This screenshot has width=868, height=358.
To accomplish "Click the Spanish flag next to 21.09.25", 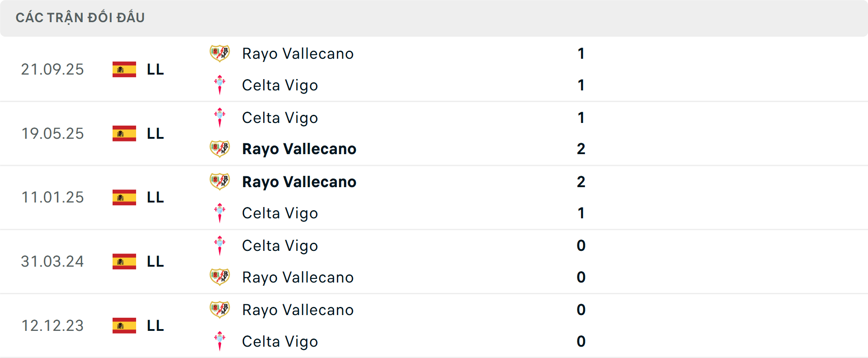I will pyautogui.click(x=124, y=69).
